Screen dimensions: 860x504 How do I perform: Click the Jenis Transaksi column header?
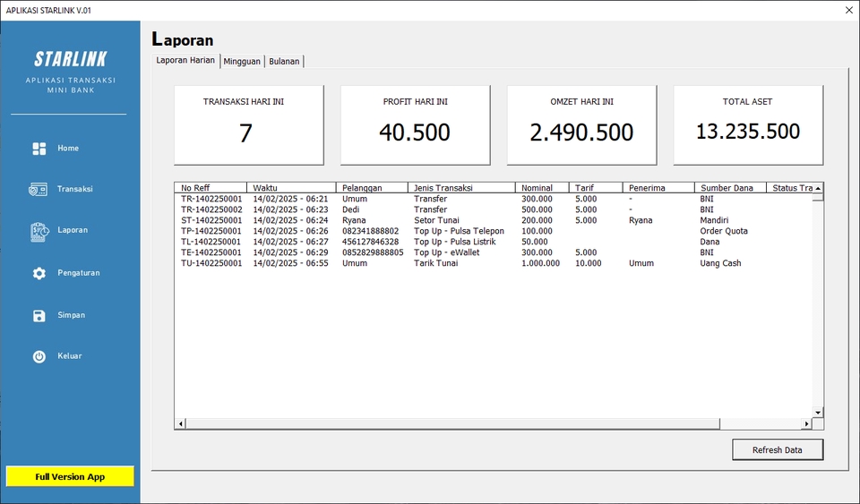[460, 188]
